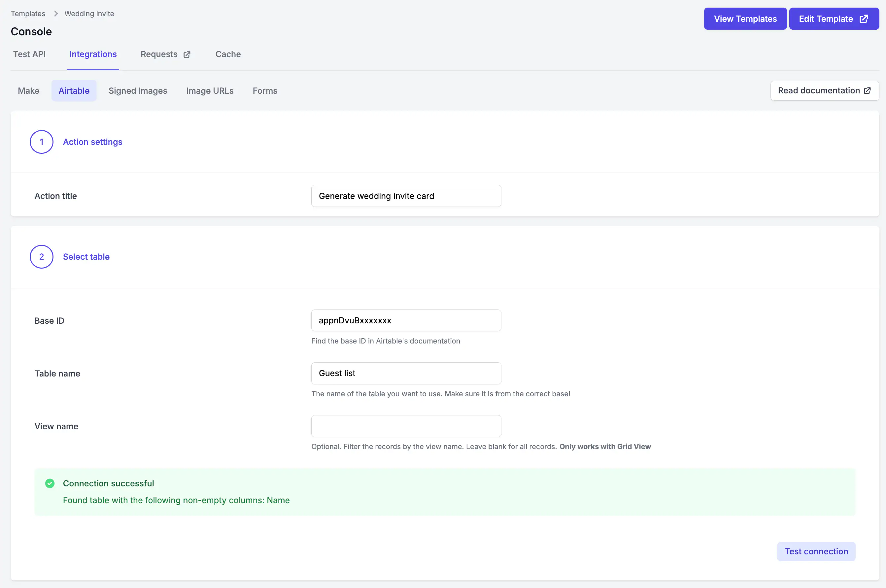Click the Action title label
This screenshot has height=588, width=886.
tap(55, 196)
